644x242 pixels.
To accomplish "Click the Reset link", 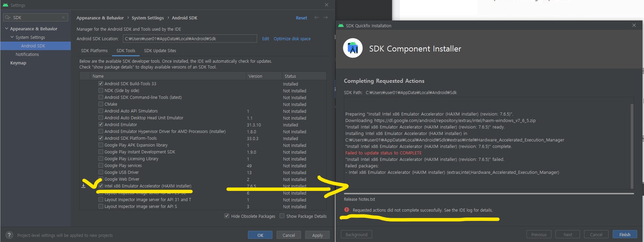I will pos(301,18).
